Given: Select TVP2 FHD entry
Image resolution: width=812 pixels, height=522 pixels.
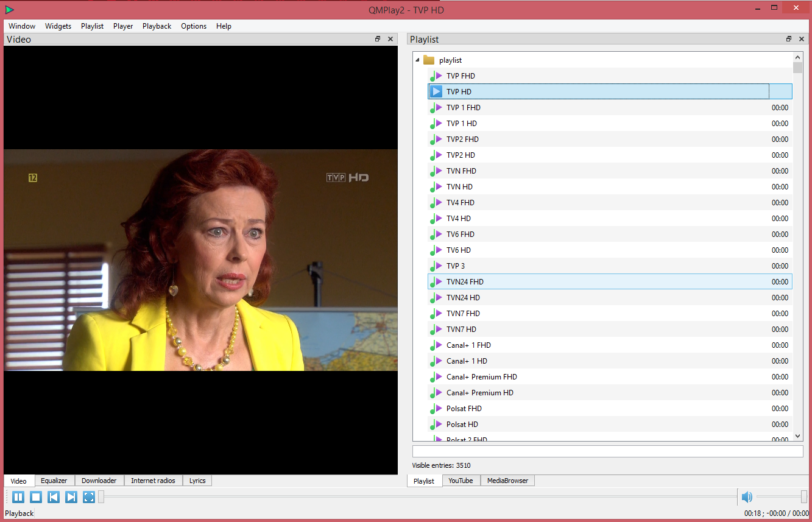Looking at the screenshot, I should pos(610,139).
